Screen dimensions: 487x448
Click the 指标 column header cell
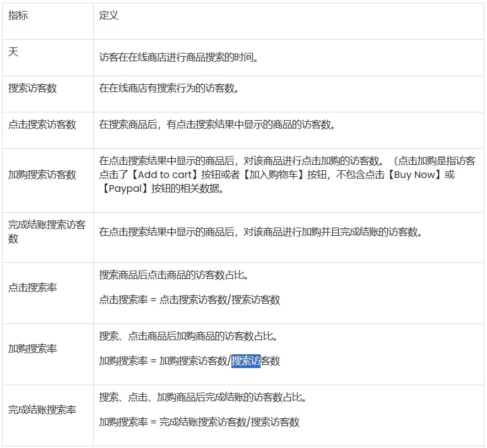pyautogui.click(x=14, y=15)
